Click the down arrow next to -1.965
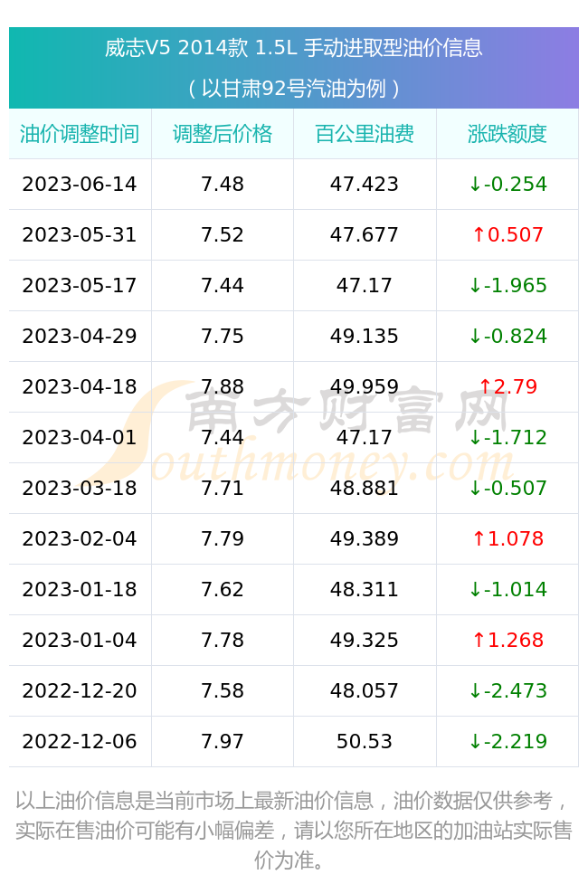This screenshot has height=884, width=588. coord(475,286)
